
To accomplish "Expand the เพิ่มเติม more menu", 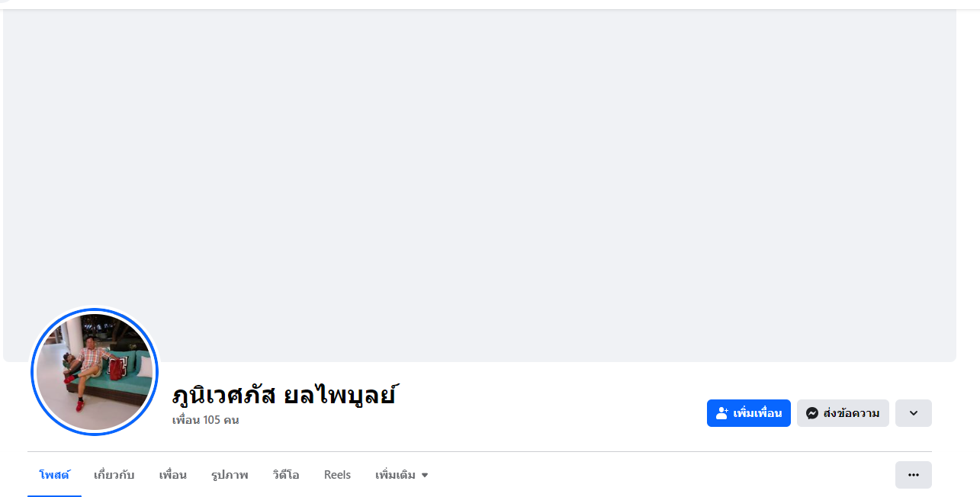I will click(x=395, y=475).
